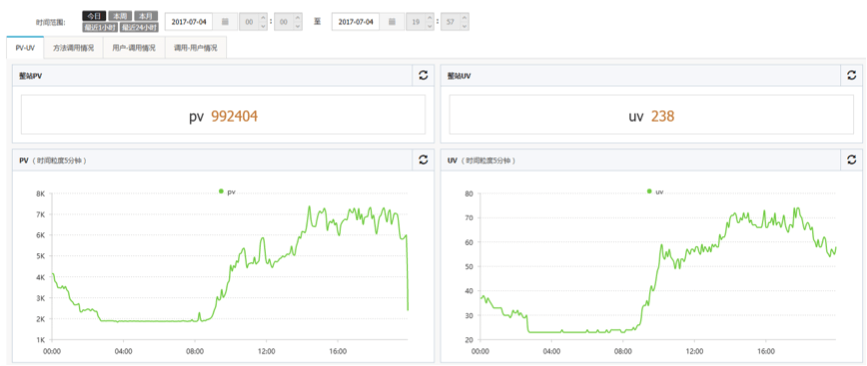The height and width of the screenshot is (366, 867).
Task: Open the 调用-用户情况 tab
Action: coord(196,48)
